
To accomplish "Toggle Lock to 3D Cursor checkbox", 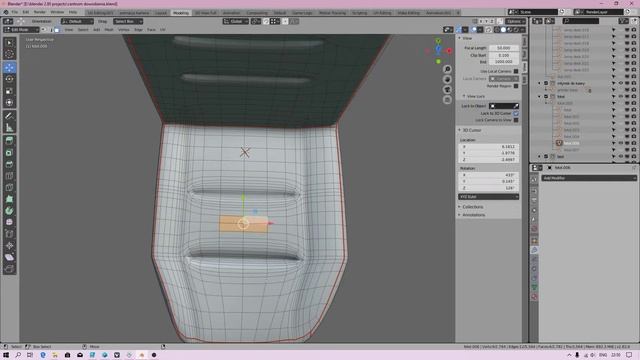I will tap(516, 113).
